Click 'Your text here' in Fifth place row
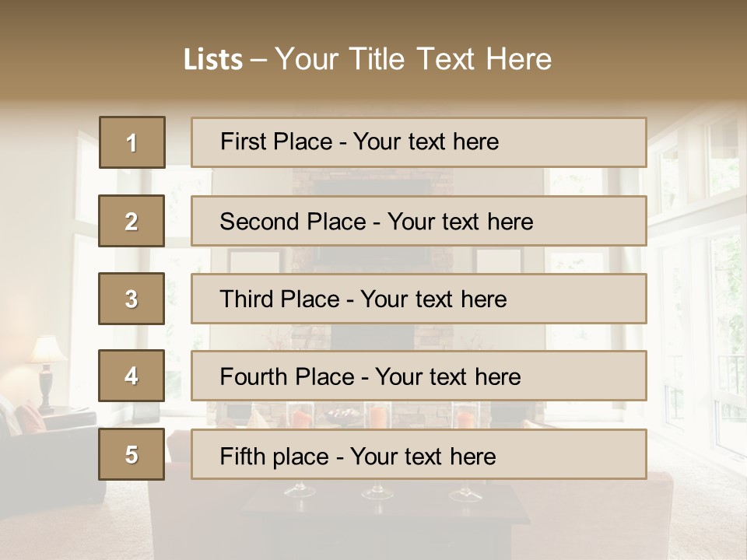Image resolution: width=747 pixels, height=560 pixels. pyautogui.click(x=423, y=457)
